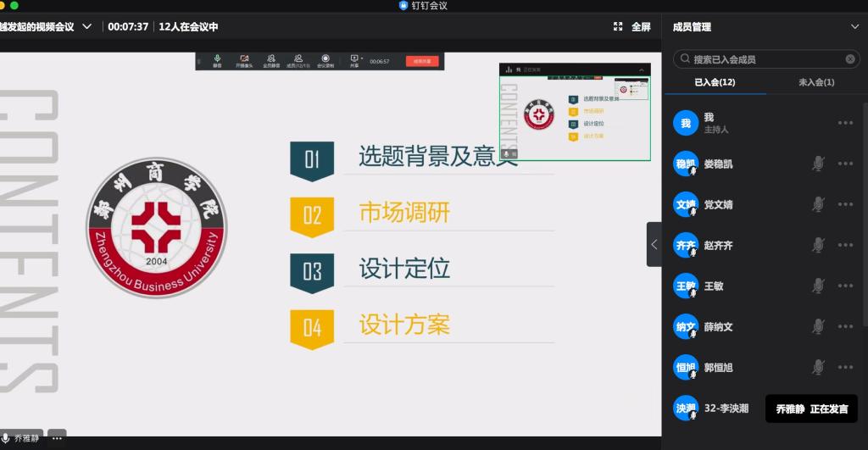Click the 我 host avatar

(x=685, y=123)
